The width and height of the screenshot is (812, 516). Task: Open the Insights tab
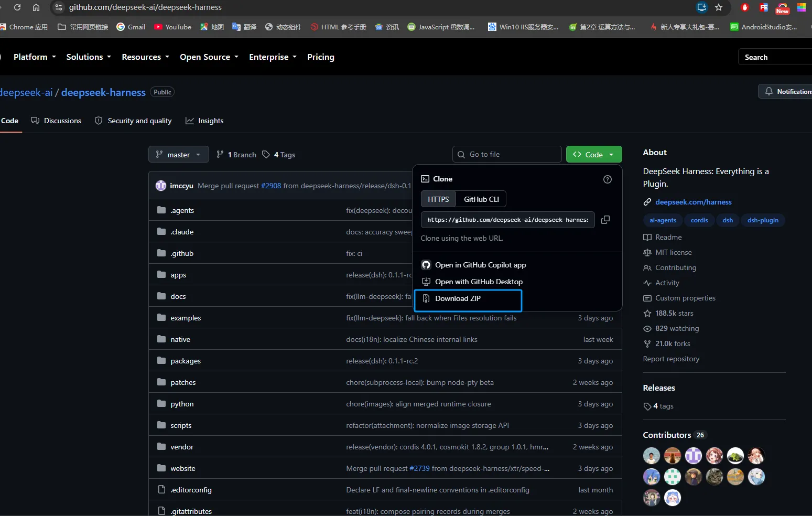(x=204, y=121)
